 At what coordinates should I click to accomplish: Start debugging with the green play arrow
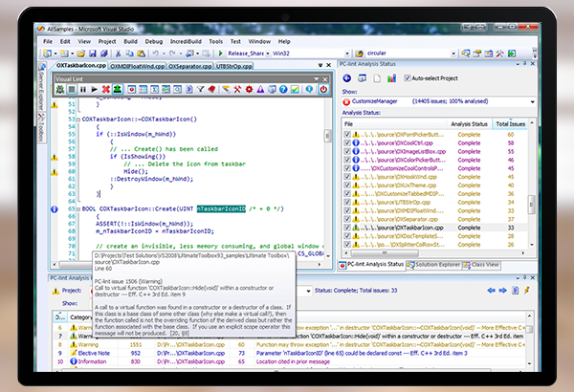[x=220, y=54]
